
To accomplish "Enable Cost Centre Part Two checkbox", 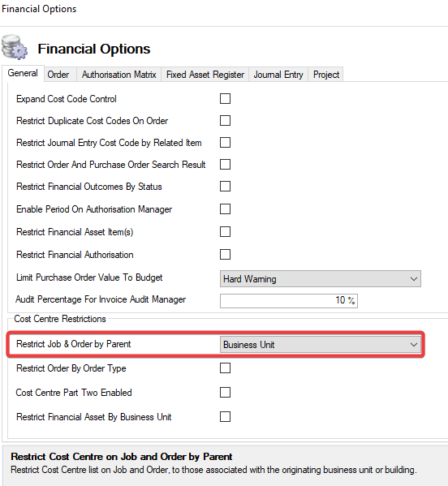I will point(225,392).
